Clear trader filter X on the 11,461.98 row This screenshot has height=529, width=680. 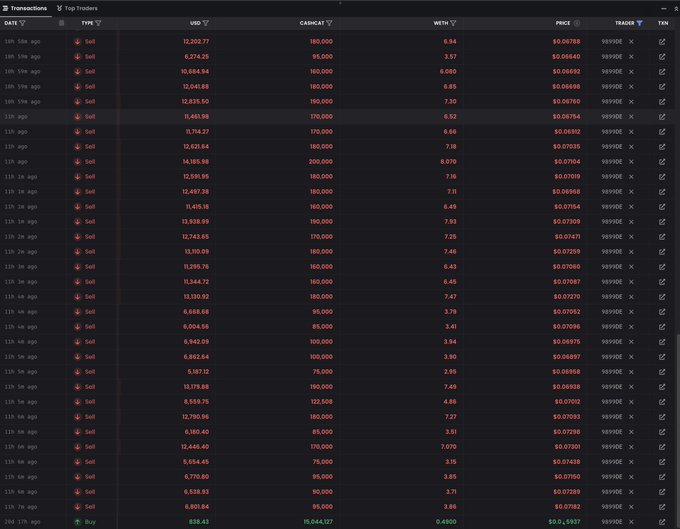tap(631, 117)
